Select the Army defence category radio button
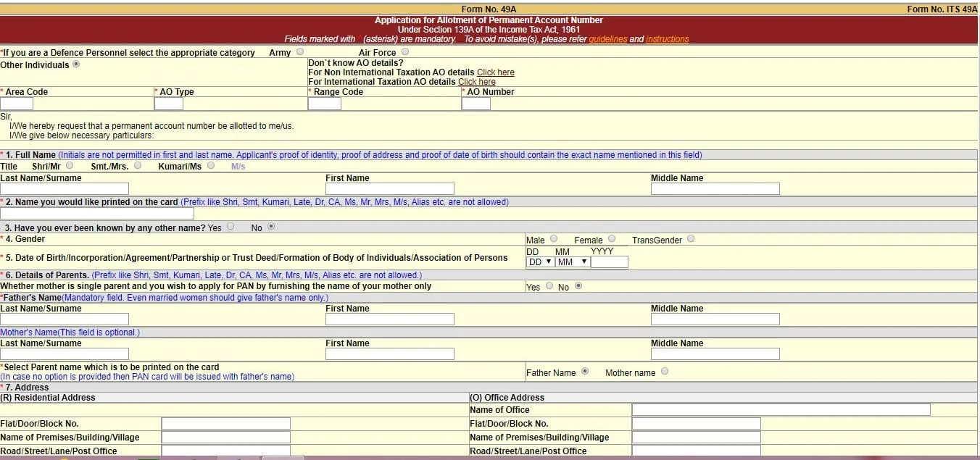Viewport: 980px width, 460px height. pos(300,52)
